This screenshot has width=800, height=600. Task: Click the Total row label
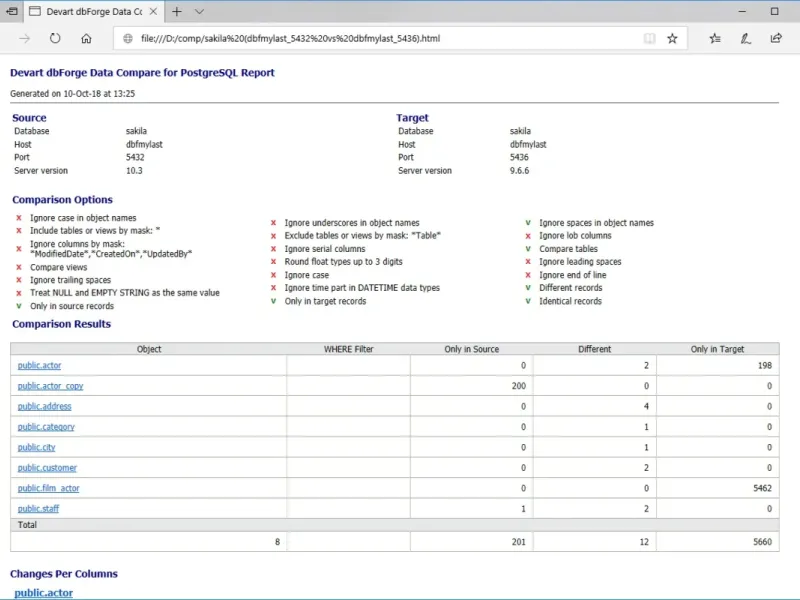click(27, 524)
